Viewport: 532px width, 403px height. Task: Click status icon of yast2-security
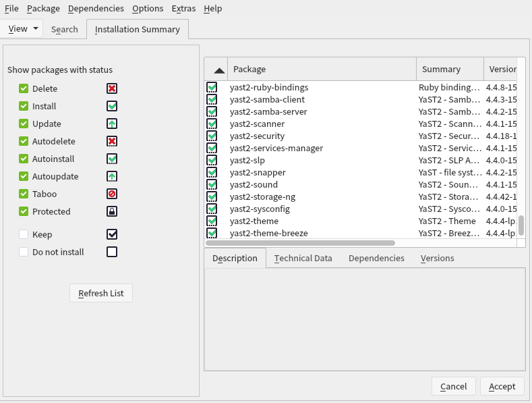[212, 136]
